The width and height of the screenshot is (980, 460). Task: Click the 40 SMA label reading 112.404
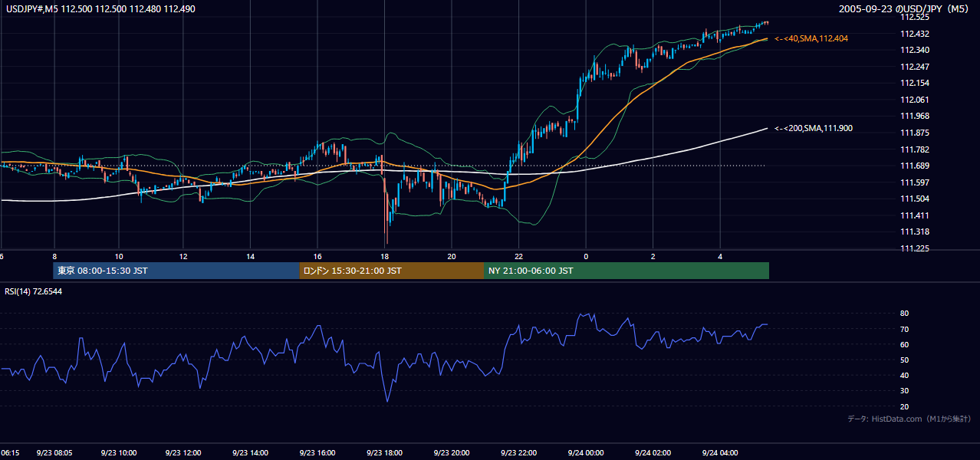point(811,38)
